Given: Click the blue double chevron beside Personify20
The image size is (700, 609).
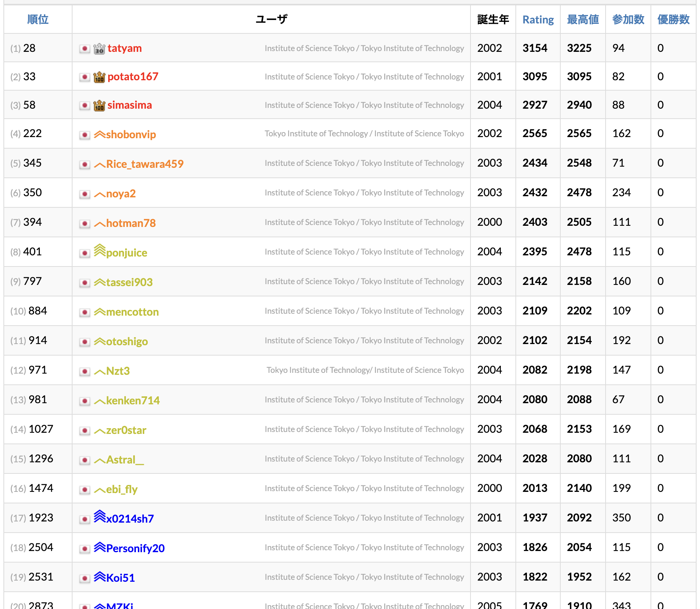Looking at the screenshot, I should click(x=100, y=547).
